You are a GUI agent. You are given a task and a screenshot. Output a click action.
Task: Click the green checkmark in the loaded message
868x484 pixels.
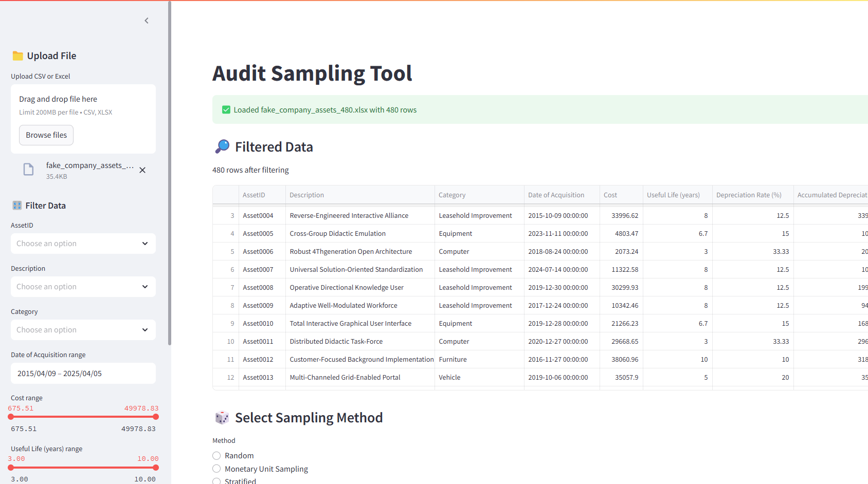(x=226, y=109)
